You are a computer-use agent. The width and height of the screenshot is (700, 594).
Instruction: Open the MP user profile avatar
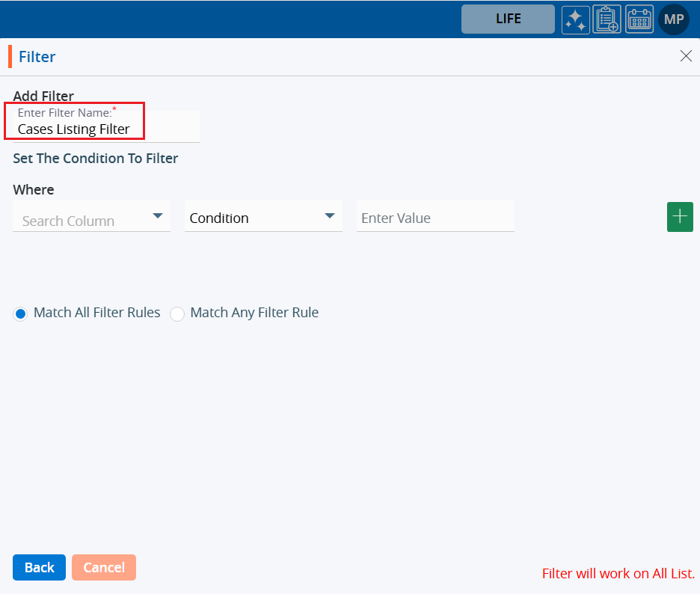(673, 19)
